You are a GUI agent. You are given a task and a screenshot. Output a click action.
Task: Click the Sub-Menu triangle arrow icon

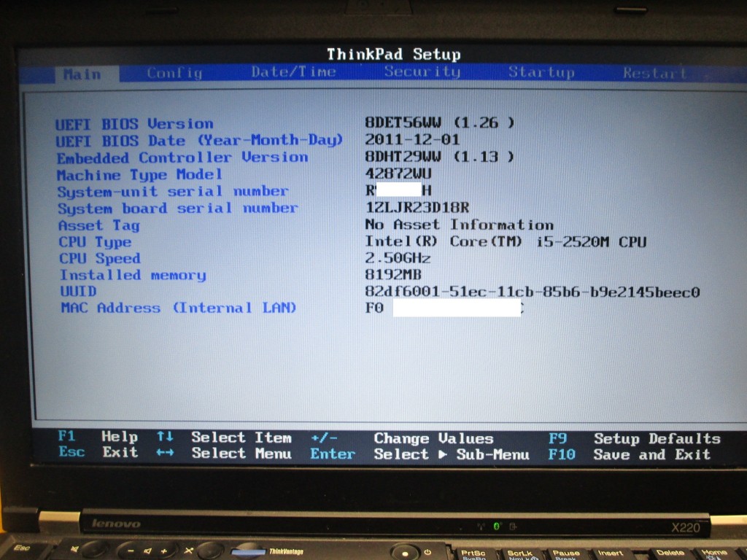pos(443,454)
